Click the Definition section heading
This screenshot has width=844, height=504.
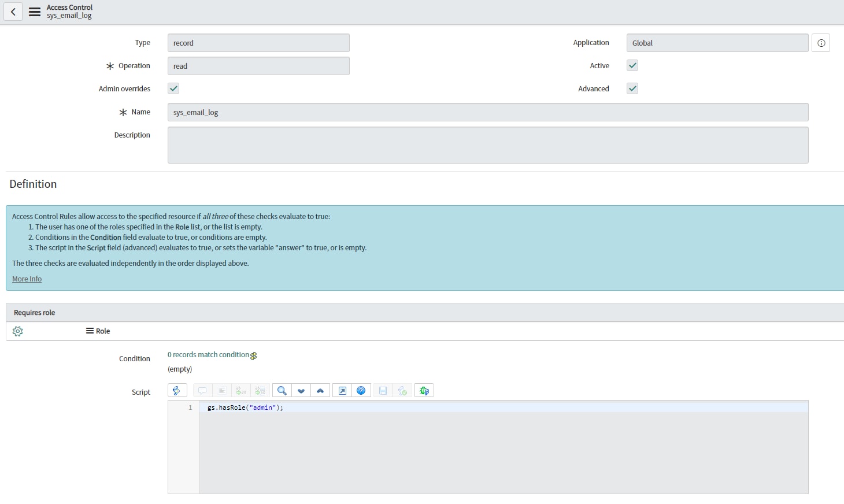[33, 184]
